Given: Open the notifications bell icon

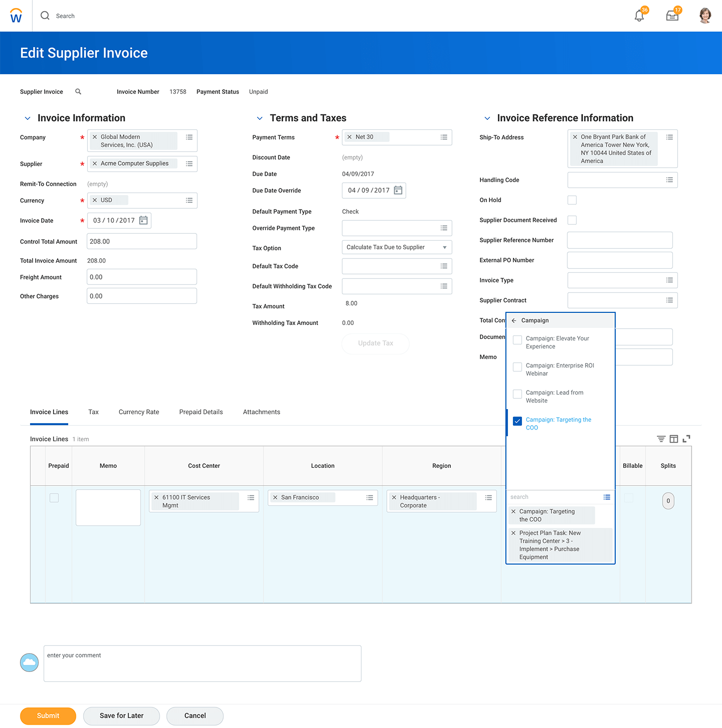Looking at the screenshot, I should (x=639, y=16).
